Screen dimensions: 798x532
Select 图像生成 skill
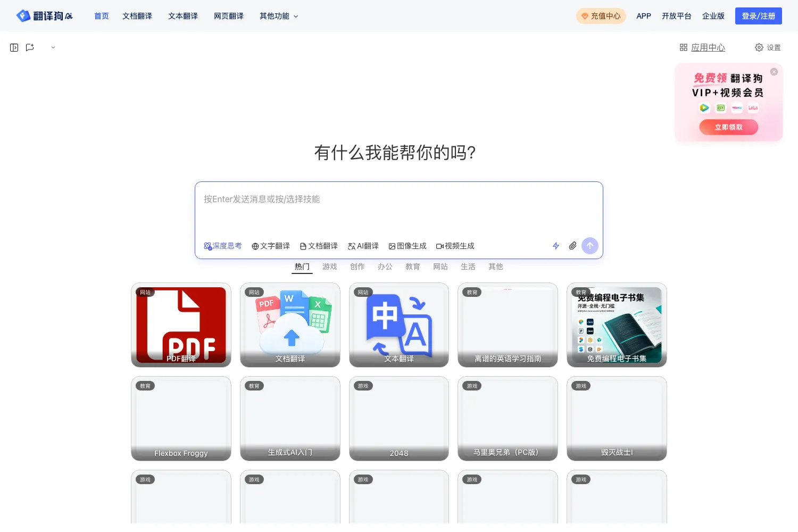(x=408, y=246)
